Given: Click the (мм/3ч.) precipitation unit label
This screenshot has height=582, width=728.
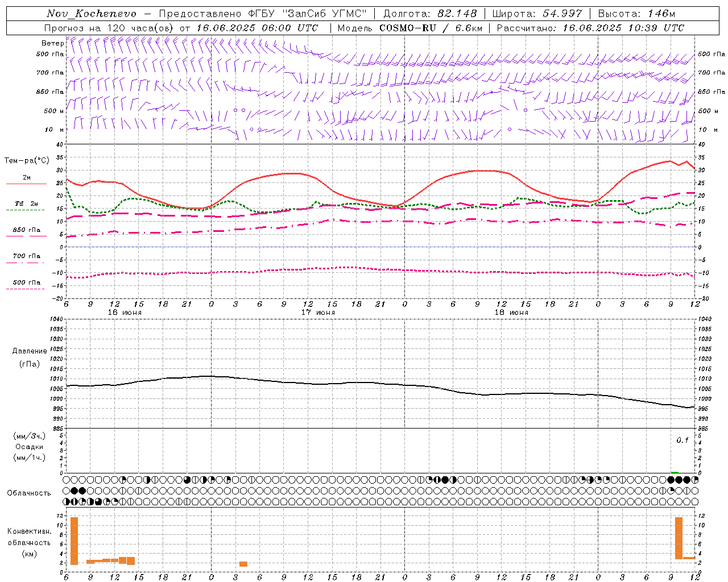Looking at the screenshot, I should 29,436.
